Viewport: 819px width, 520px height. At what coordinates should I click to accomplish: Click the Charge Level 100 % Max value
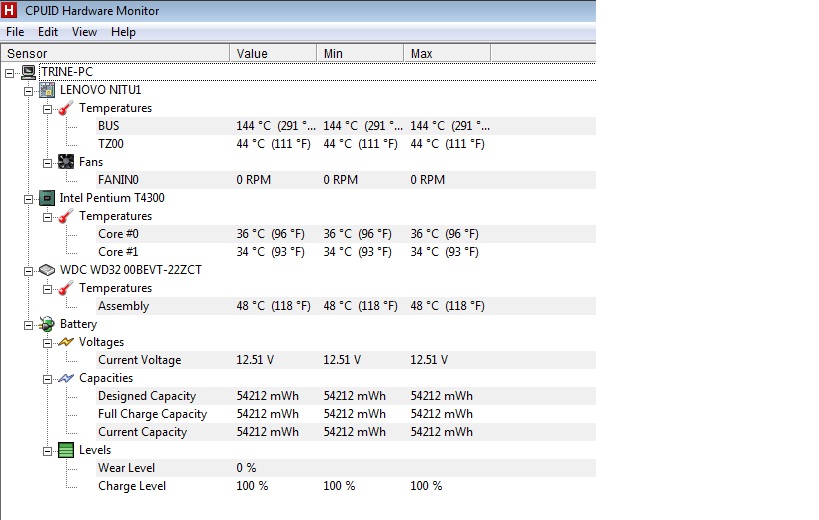426,486
